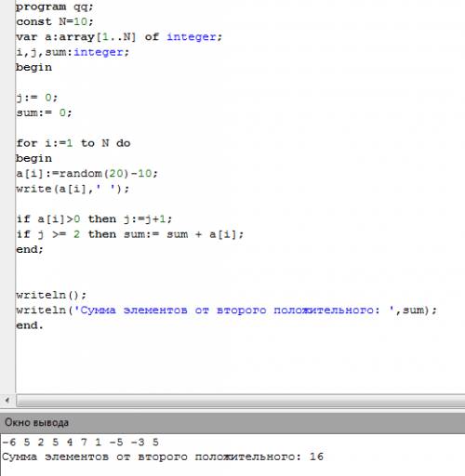This screenshot has width=465, height=476.
Task: Place cursor on 'program qq;' line
Action: coord(55,7)
